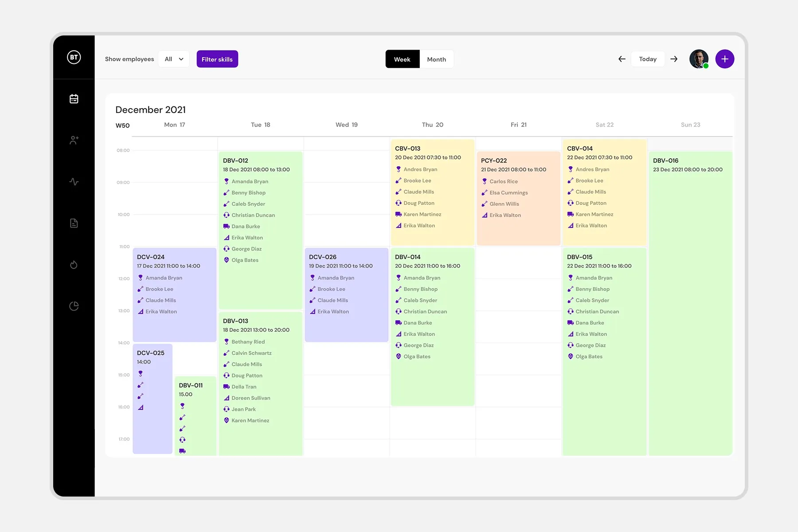Click Calvin Schwartz in DBV-013
The width and height of the screenshot is (798, 532).
(x=251, y=353)
